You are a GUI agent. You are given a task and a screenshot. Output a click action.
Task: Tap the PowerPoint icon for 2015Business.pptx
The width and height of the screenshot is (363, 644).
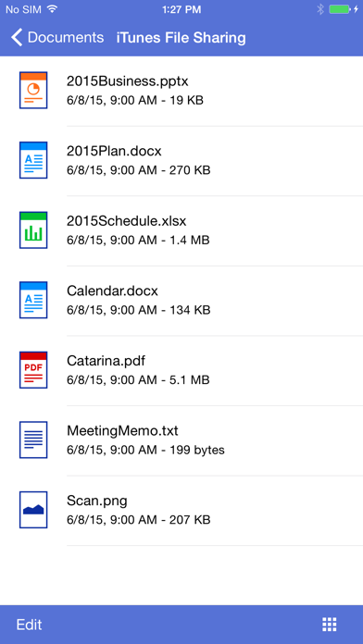pos(33,90)
